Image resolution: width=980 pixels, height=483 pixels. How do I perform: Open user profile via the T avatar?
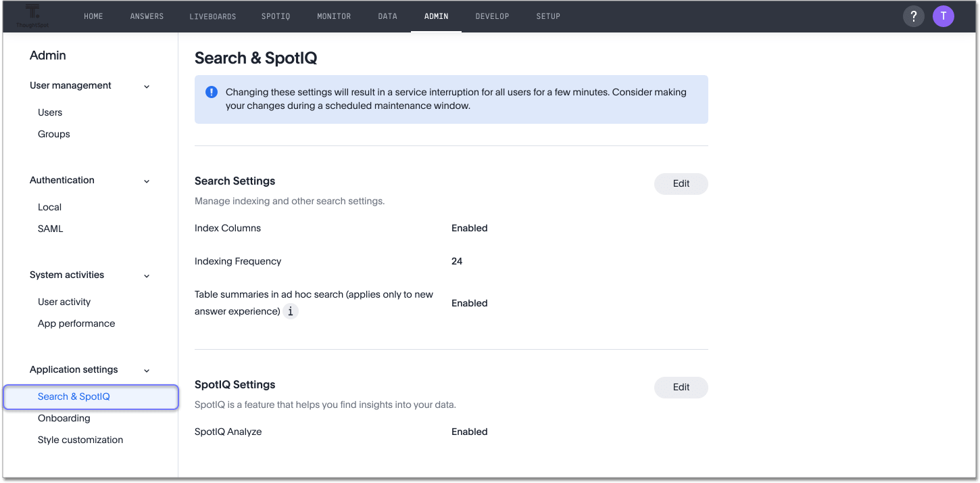(944, 16)
